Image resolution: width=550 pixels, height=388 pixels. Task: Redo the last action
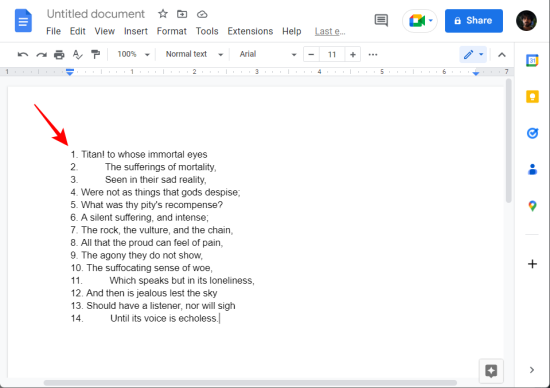coord(41,54)
